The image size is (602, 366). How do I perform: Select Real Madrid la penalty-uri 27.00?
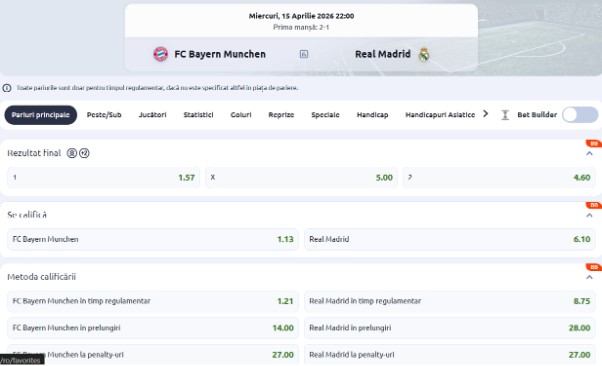tap(450, 355)
